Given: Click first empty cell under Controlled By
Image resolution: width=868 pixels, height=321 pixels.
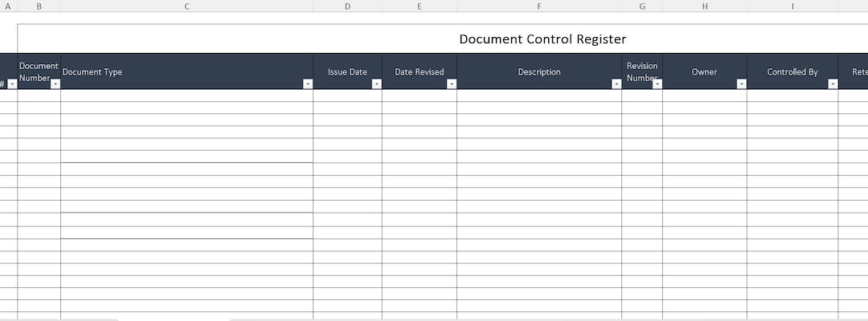Looking at the screenshot, I should [792, 95].
